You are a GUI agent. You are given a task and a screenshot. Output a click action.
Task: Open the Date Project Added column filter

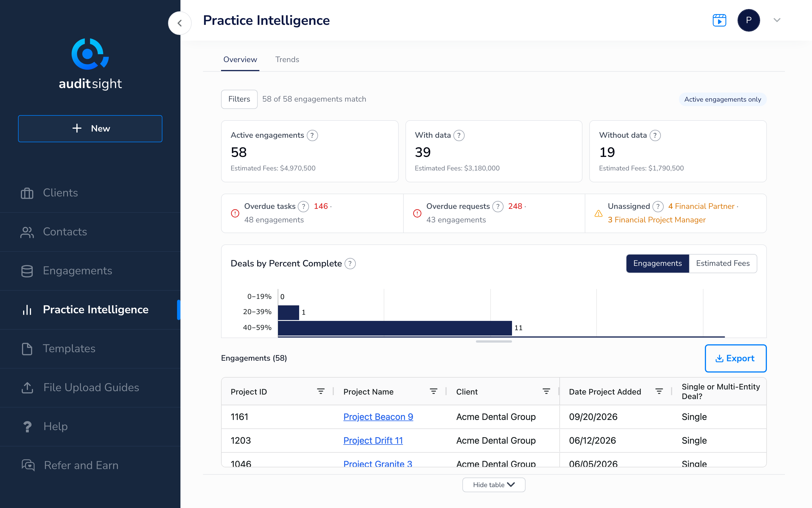click(659, 391)
